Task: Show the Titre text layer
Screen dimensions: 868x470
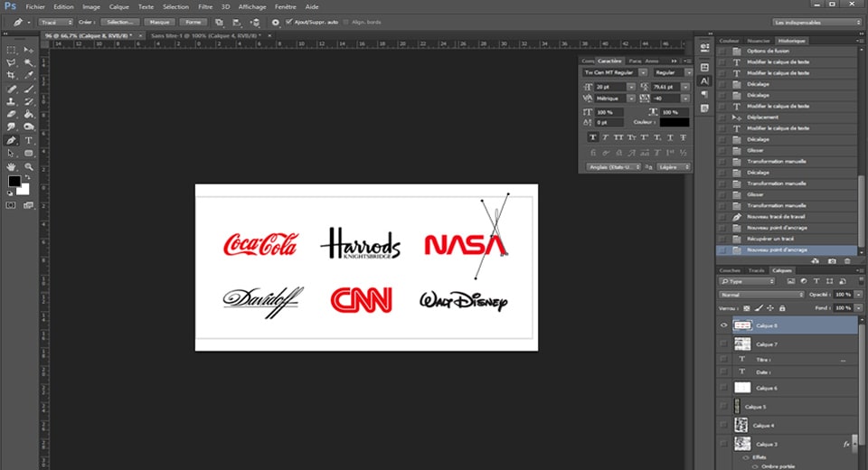Action: pyautogui.click(x=723, y=360)
